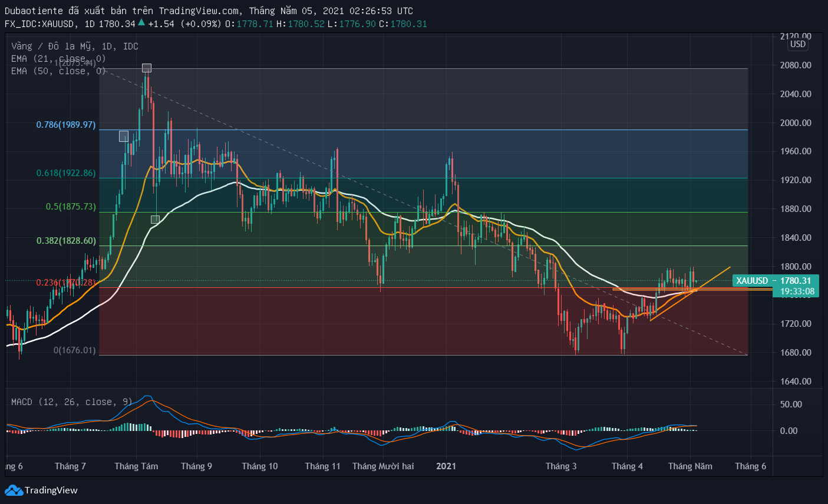Click the Dubaotiente publisher header line
Screen dimensions: 828x504
[209, 11]
